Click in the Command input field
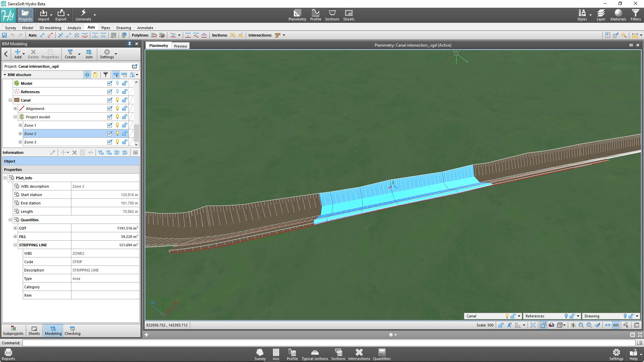This screenshot has width=644, height=362. click(x=329, y=343)
